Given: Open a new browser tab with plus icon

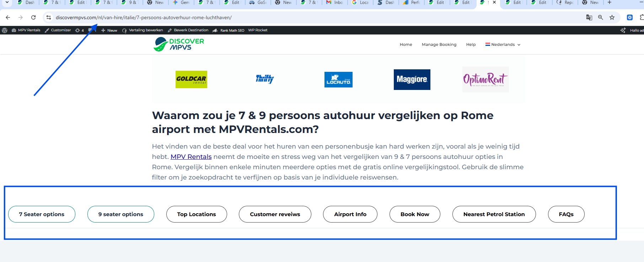Looking at the screenshot, I should [x=610, y=2].
